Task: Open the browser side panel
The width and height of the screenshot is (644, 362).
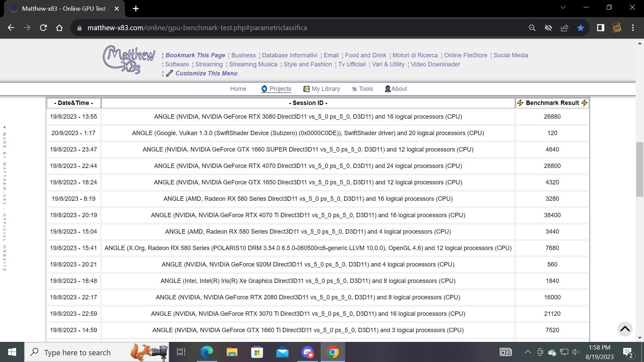Action: (x=600, y=28)
